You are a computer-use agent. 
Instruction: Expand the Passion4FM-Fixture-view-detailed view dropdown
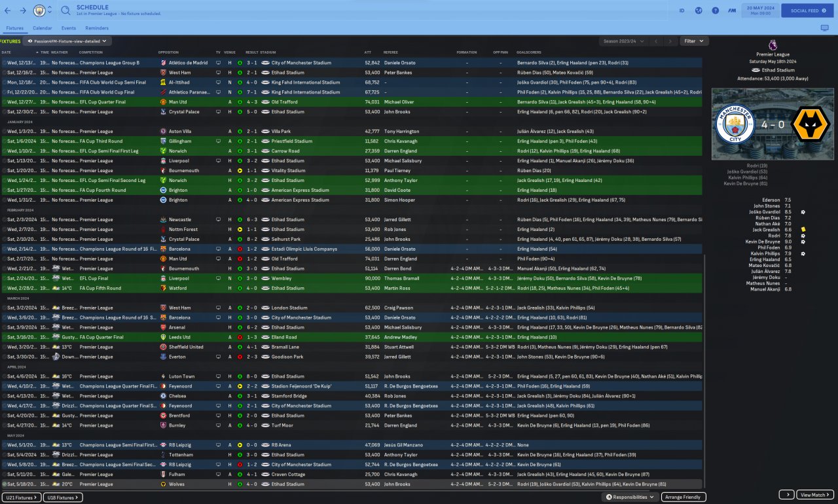click(x=67, y=41)
